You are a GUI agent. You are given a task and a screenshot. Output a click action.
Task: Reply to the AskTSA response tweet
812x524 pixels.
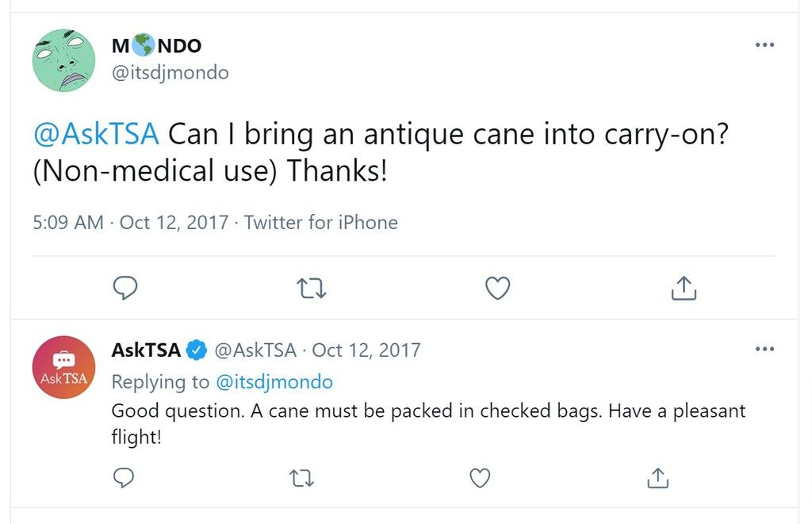[123, 477]
